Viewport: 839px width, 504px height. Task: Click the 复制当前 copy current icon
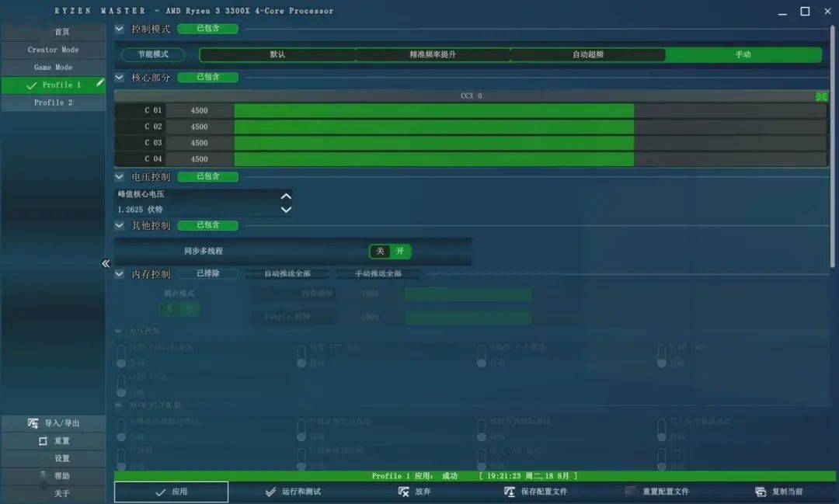[x=761, y=492]
